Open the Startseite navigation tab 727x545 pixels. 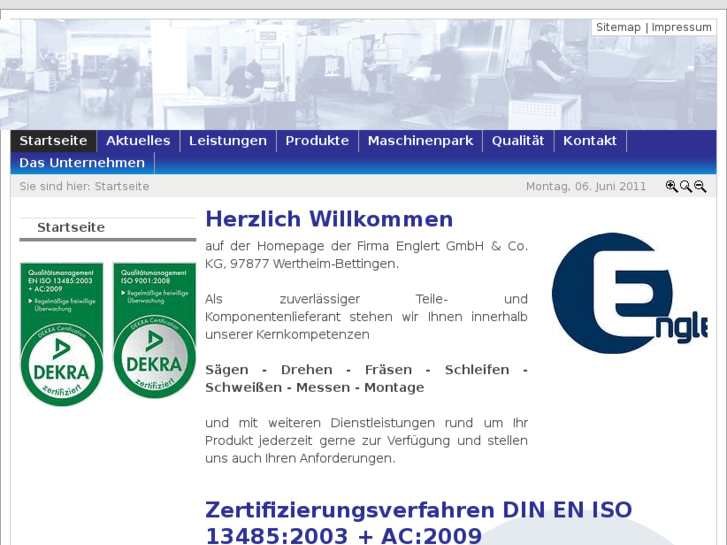(x=53, y=141)
